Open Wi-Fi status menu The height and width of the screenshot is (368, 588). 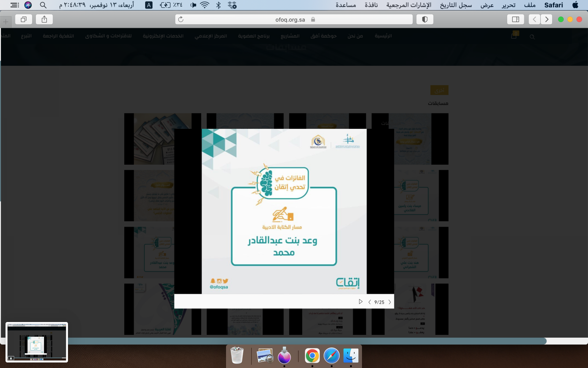(x=205, y=5)
